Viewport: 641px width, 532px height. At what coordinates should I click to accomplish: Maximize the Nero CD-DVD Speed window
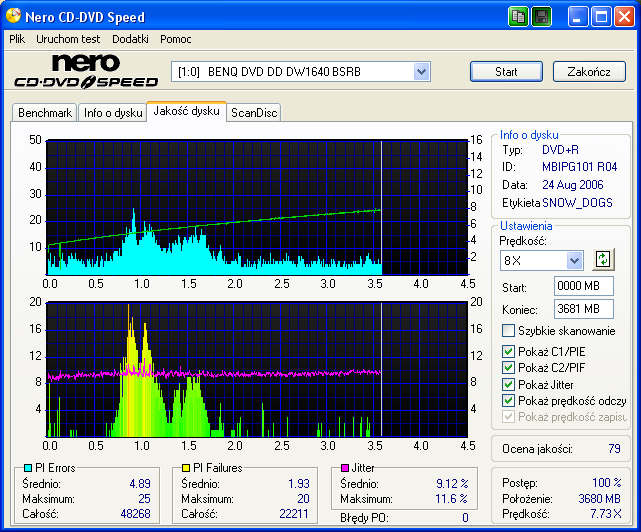point(601,17)
